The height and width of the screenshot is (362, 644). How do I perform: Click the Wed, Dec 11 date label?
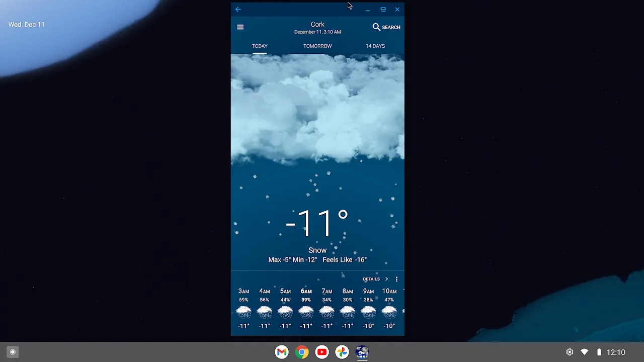pyautogui.click(x=26, y=24)
